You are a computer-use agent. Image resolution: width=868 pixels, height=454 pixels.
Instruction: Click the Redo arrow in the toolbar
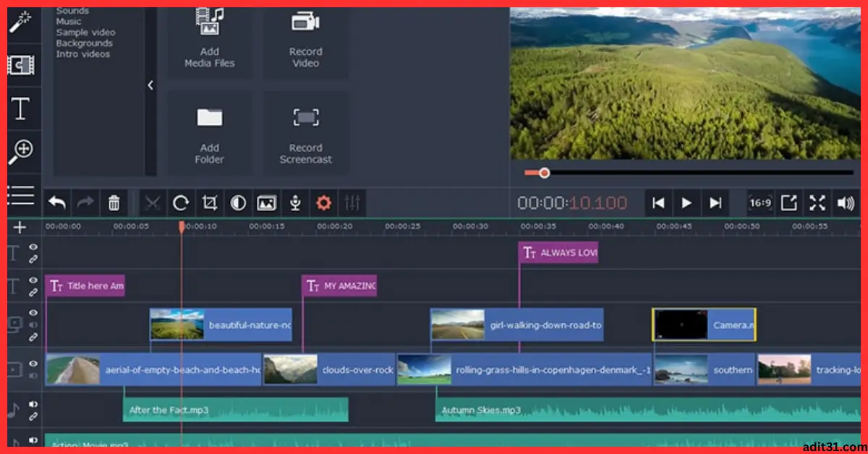tap(85, 203)
